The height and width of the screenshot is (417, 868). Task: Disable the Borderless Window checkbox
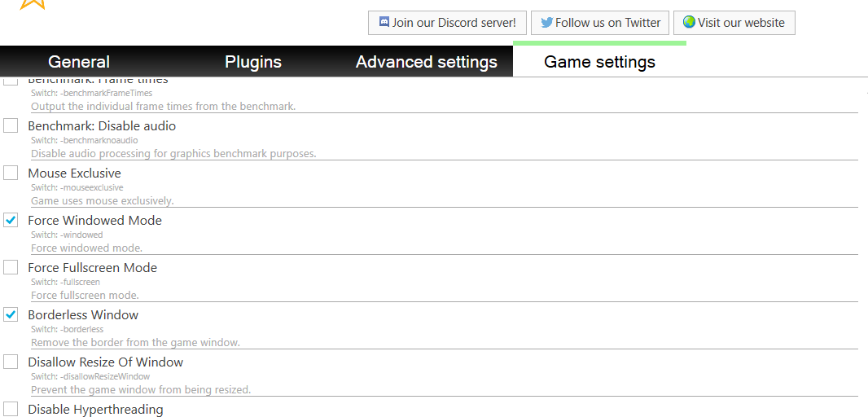pos(11,314)
